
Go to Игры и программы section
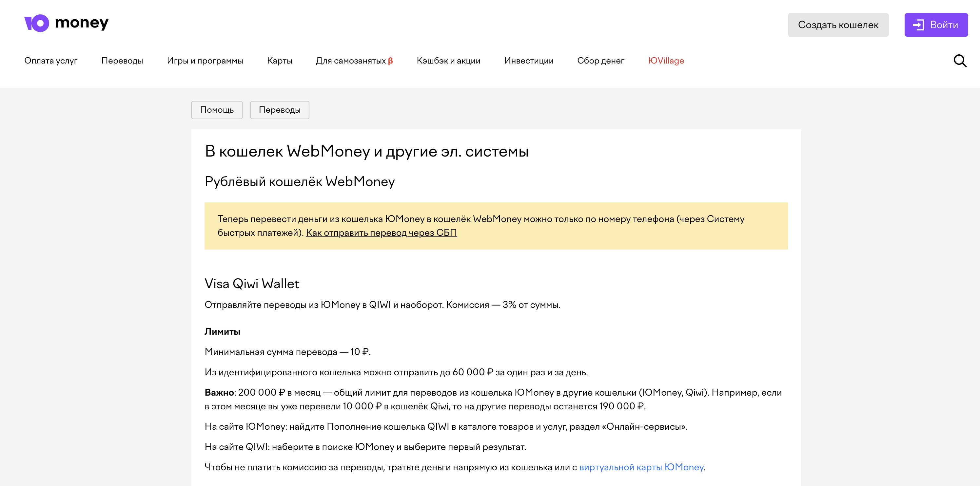[205, 61]
